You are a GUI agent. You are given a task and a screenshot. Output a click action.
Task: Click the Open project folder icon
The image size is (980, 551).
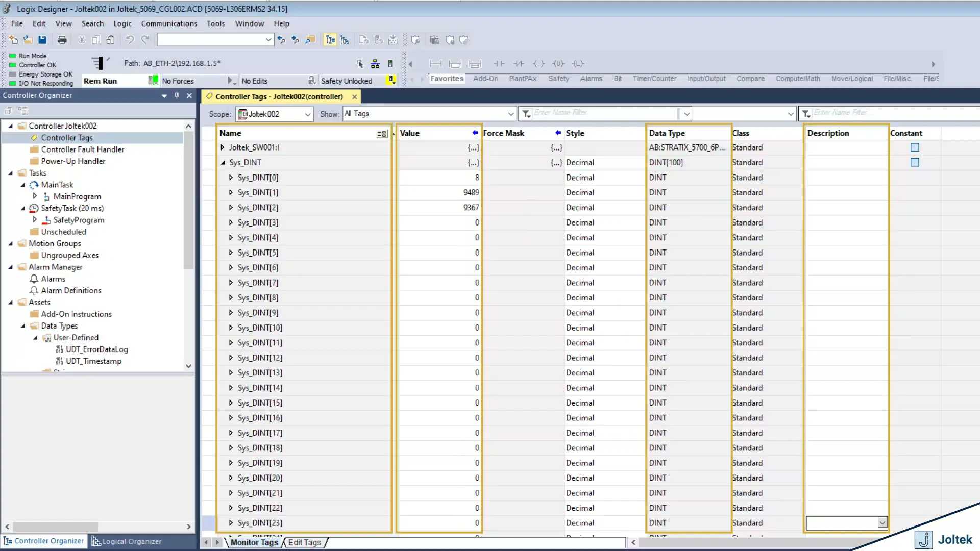[28, 40]
